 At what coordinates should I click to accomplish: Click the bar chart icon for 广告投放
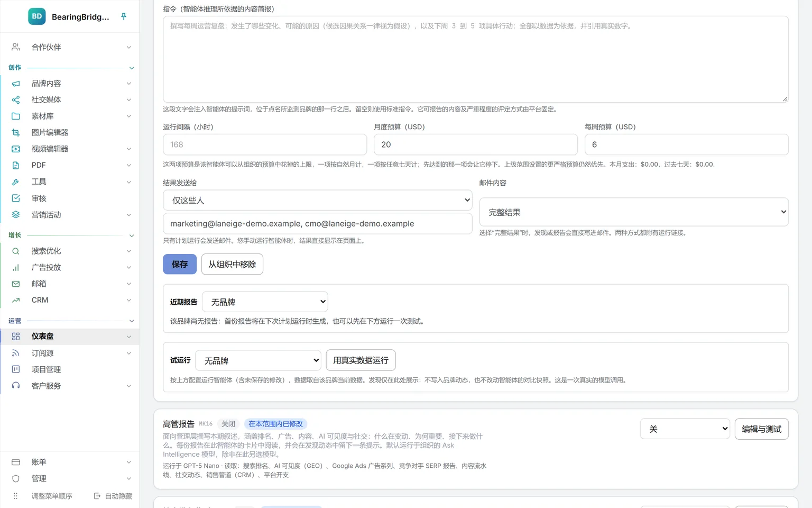coord(16,268)
